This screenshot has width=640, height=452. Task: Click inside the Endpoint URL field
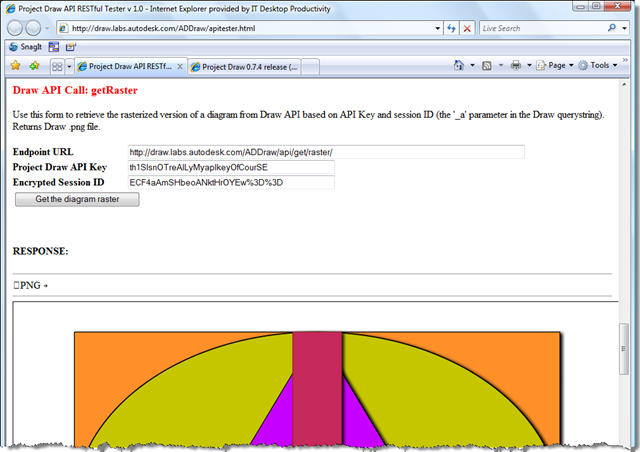tap(325, 152)
